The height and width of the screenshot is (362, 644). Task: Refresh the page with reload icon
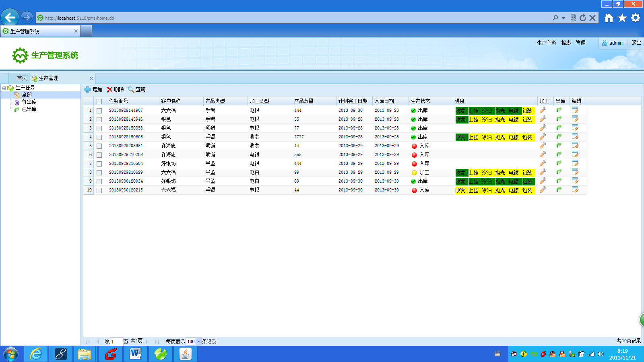click(583, 18)
